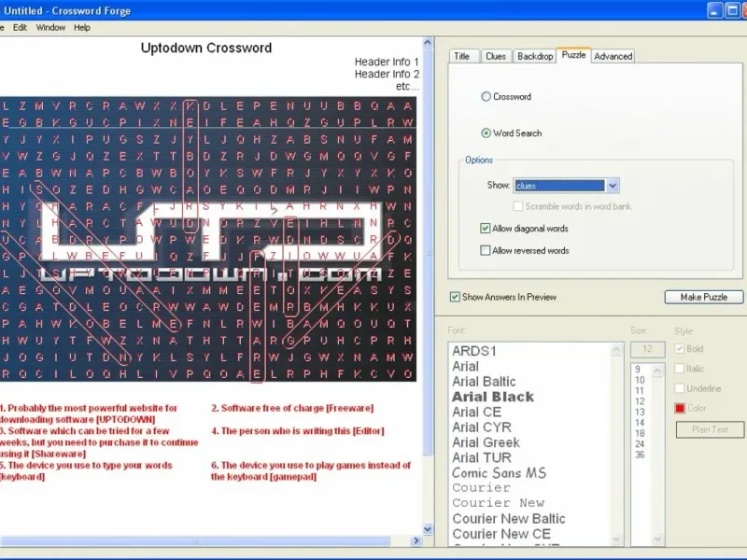Screen dimensions: 747x560
Task: Click font list scroll down arrow
Action: click(616, 539)
